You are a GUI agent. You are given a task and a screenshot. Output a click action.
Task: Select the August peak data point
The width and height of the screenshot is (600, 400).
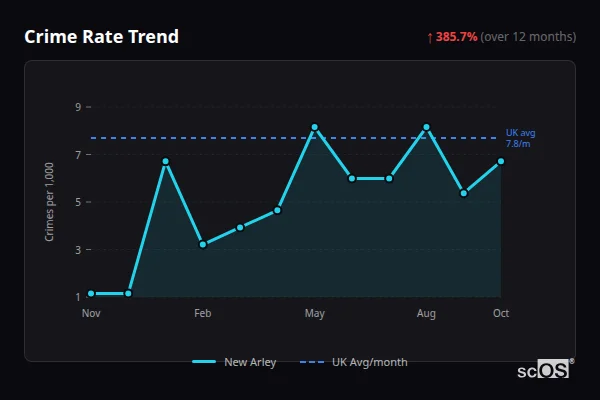[x=426, y=127]
